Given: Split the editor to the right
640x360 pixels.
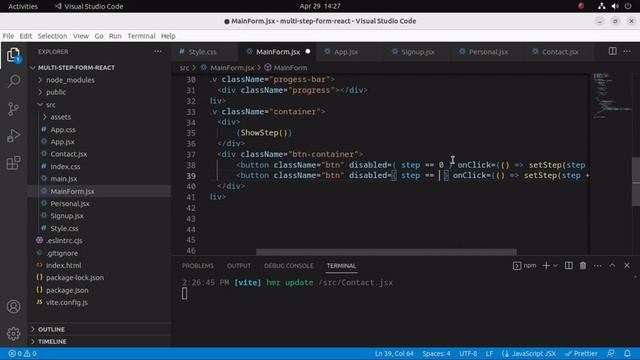Looking at the screenshot, I should coord(612,51).
